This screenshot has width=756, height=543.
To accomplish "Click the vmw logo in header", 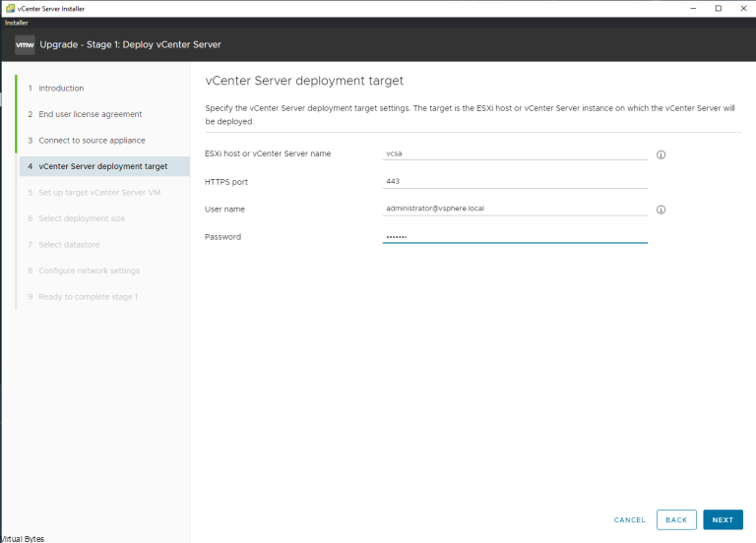I will 25,44.
